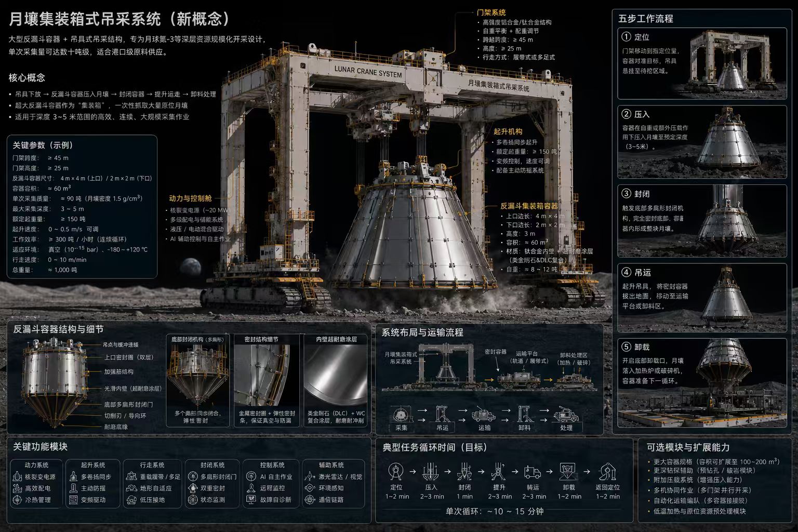This screenshot has width=798, height=532.
Task: Click the 单次循环：~10 ~ 15 分钟 text
Action: pyautogui.click(x=495, y=512)
